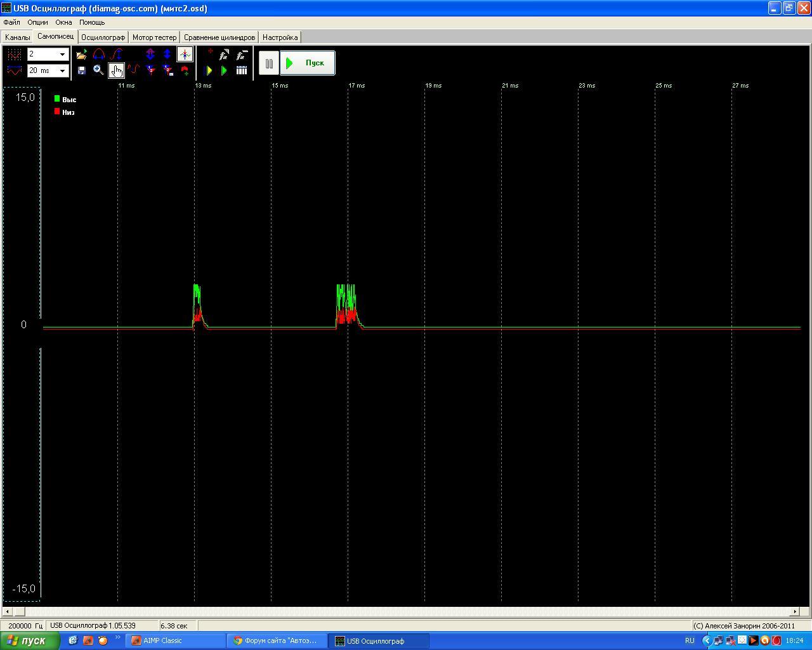Click the small green play arrow icon
The image size is (812, 650).
[224, 70]
